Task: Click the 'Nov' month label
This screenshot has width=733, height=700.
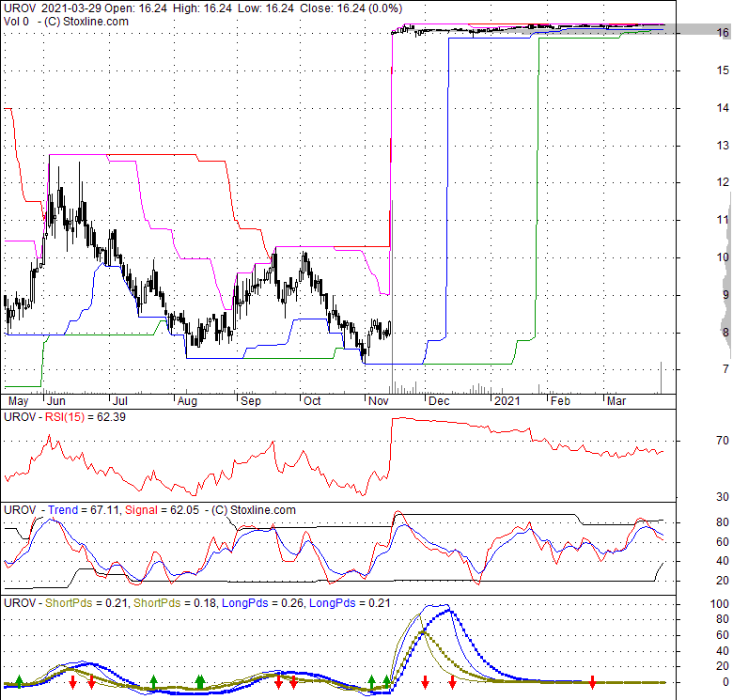Action: (x=378, y=401)
